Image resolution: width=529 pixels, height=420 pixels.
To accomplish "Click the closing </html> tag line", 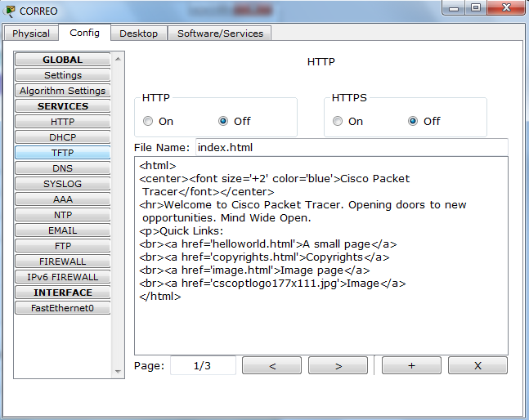I will pos(160,297).
